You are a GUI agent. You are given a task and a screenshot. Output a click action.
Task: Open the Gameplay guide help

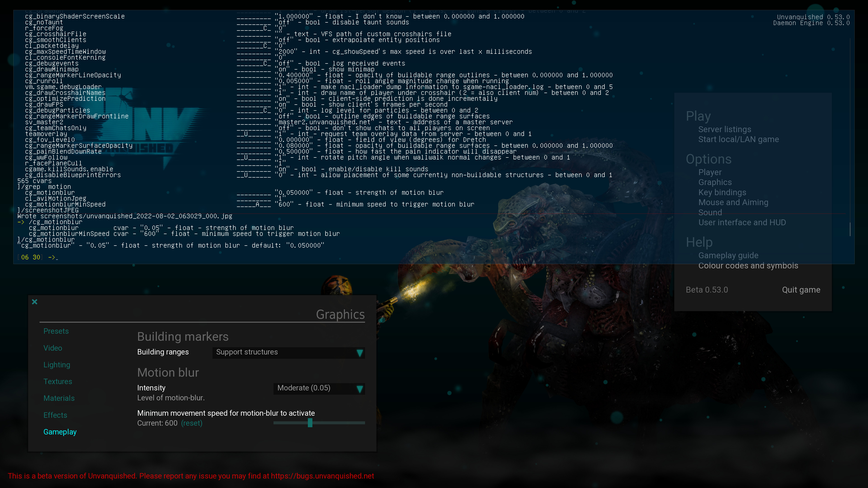tap(728, 256)
